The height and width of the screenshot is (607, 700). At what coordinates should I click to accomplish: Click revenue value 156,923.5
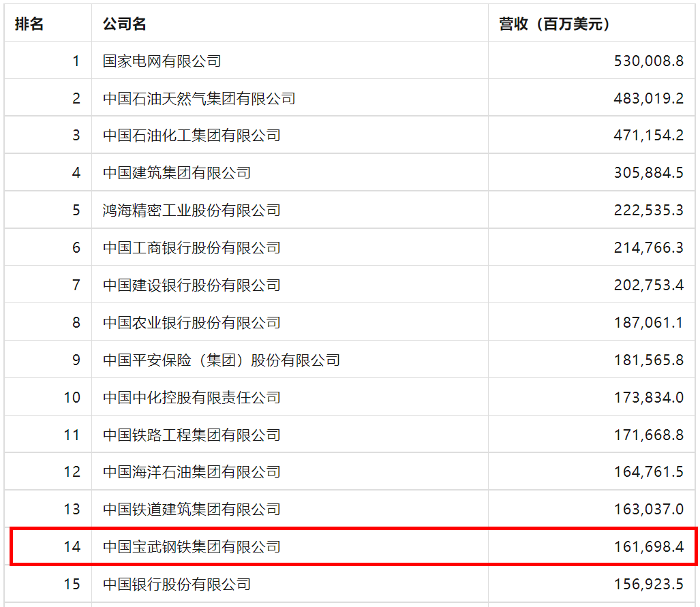[x=649, y=585]
